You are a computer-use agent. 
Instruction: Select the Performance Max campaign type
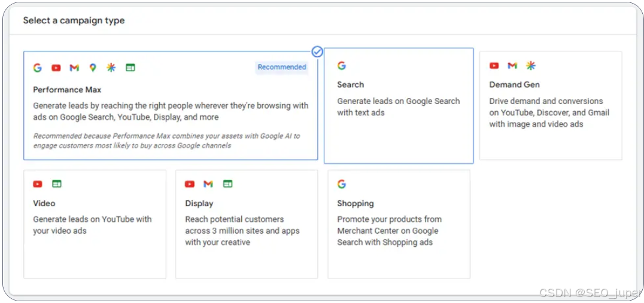coord(171,105)
